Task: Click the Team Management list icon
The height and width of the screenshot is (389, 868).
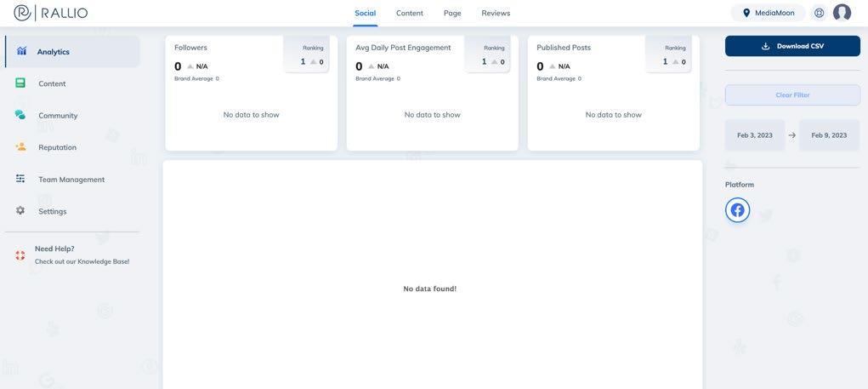Action: click(x=20, y=179)
